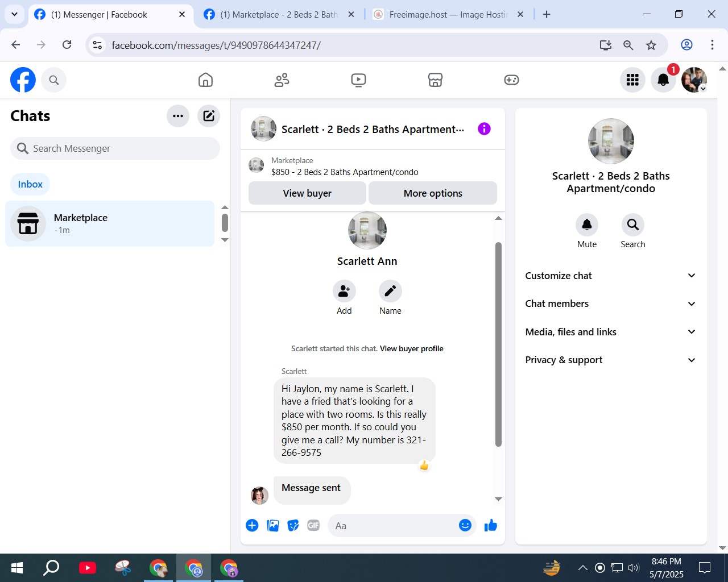Edit the chat name with pencil button

click(x=390, y=292)
